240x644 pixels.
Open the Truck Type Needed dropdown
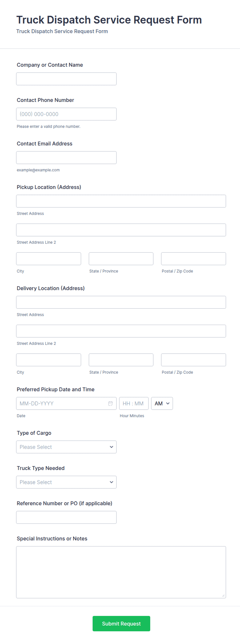coord(66,482)
